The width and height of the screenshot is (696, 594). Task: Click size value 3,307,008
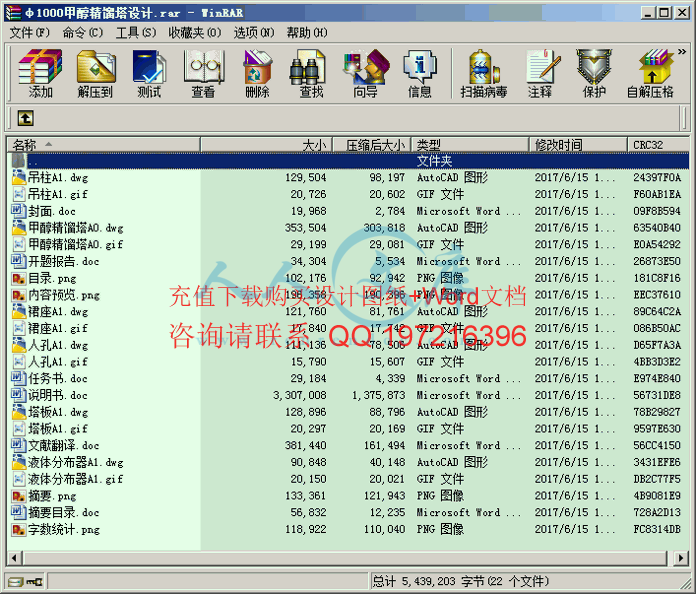[x=300, y=395]
